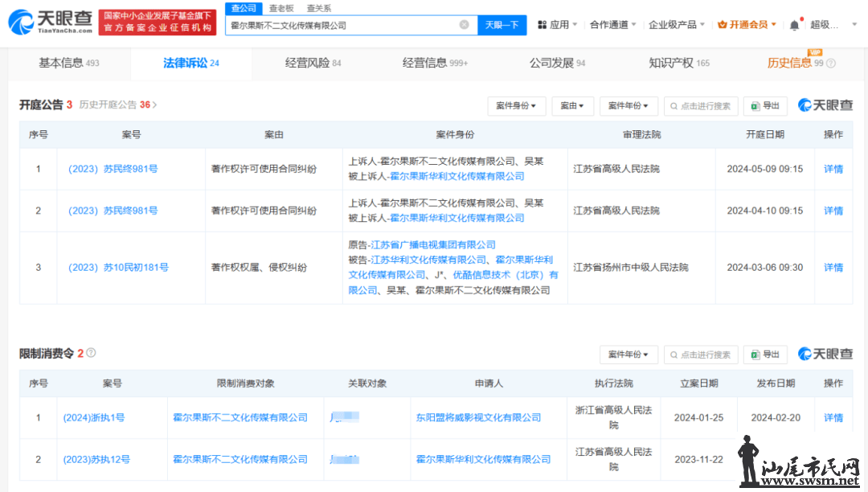Viewport: 868px width, 492px height.
Task: Click the crown icon next to 开通会员
Action: click(x=722, y=25)
